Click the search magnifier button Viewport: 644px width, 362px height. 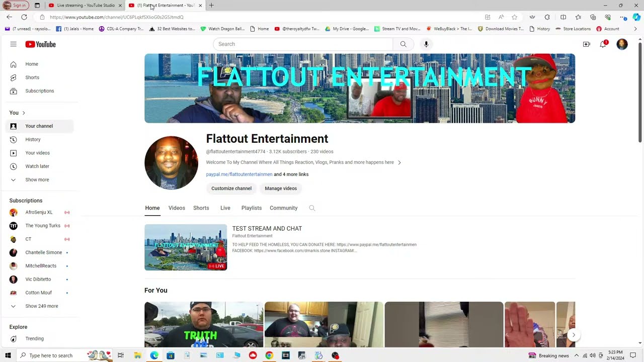pyautogui.click(x=403, y=44)
